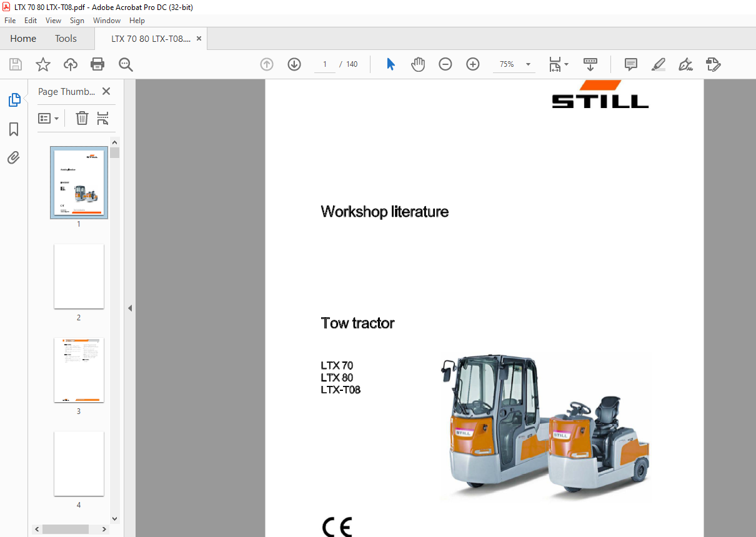756x537 pixels.
Task: Open the Sign menu
Action: 77,21
